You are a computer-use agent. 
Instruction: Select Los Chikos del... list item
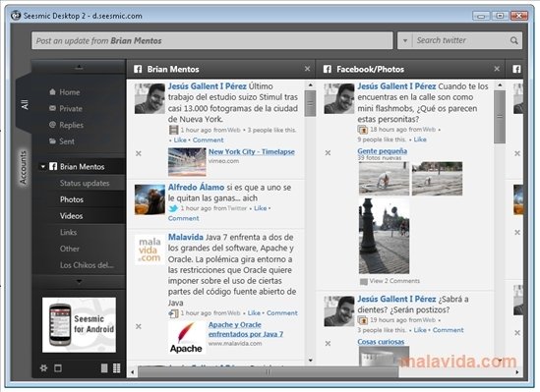click(x=87, y=265)
